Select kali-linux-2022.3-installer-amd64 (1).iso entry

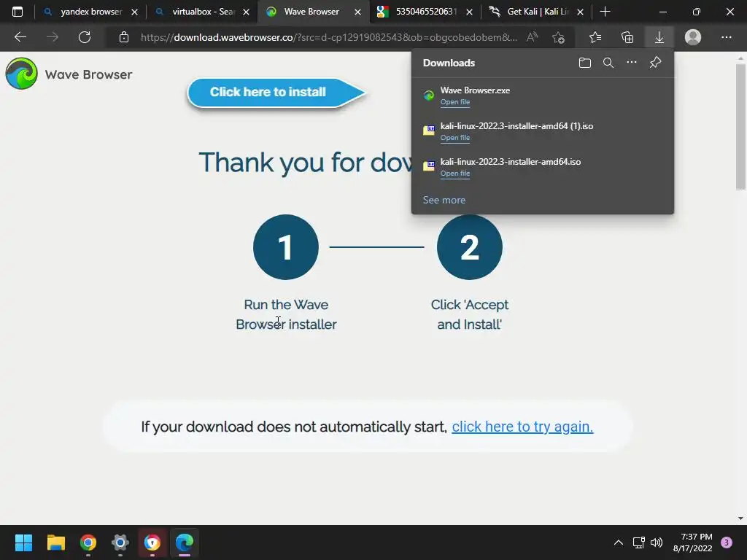(543, 131)
